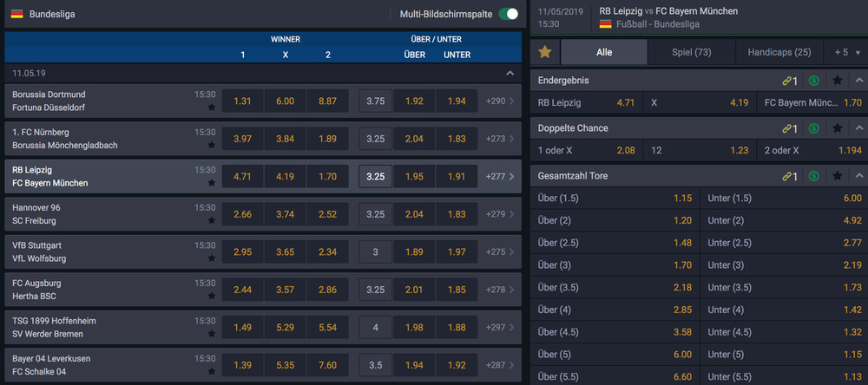This screenshot has width=868, height=385.
Task: Open the Handicaps (25) tab
Action: [x=779, y=52]
